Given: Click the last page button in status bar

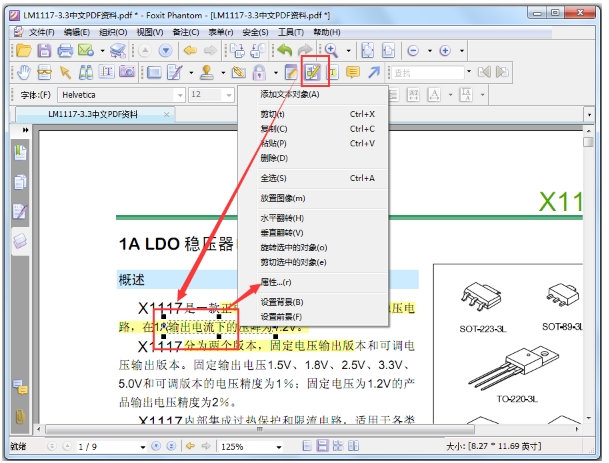Looking at the screenshot, I should pyautogui.click(x=171, y=446).
